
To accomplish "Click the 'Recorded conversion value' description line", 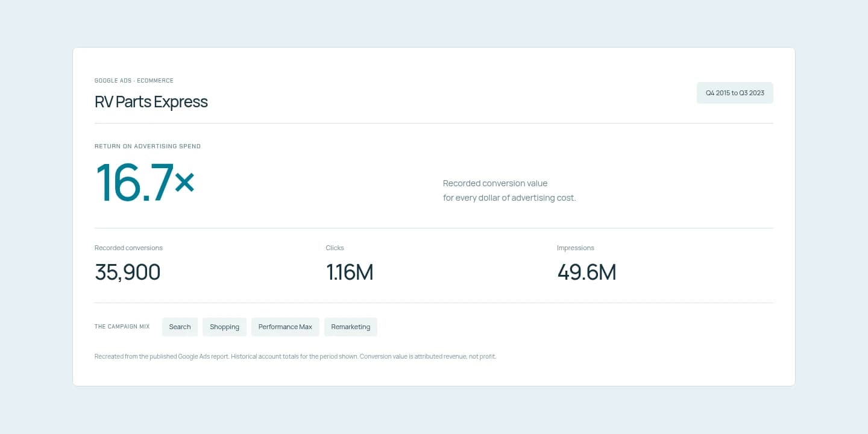I will pyautogui.click(x=495, y=183).
